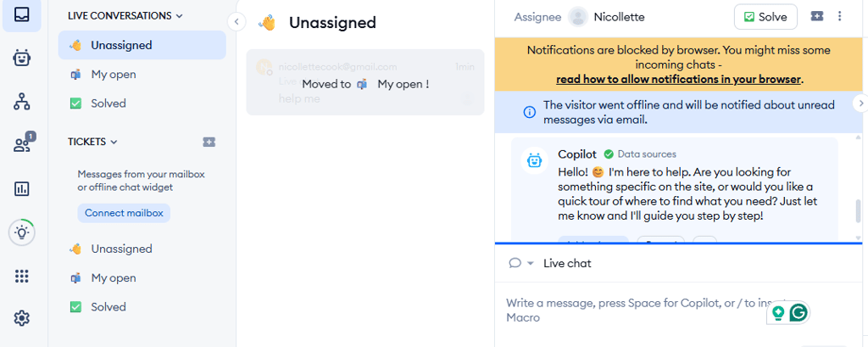Open the Chatbot section icon
This screenshot has height=347, width=868.
(22, 58)
